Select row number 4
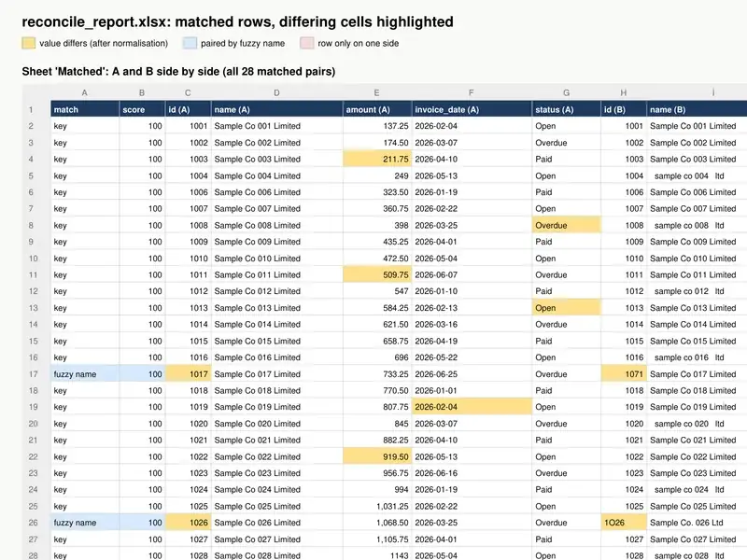Screen dimensions: 747x560 [x=31, y=159]
